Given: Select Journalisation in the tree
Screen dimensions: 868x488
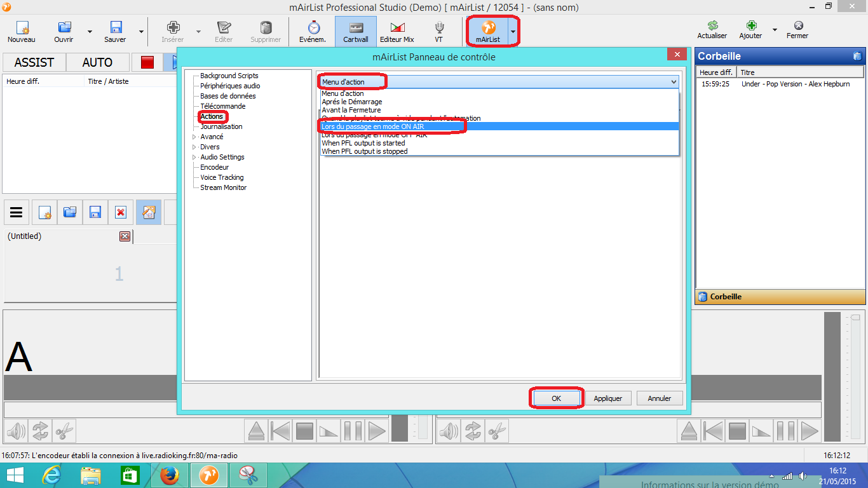Looking at the screenshot, I should (221, 126).
